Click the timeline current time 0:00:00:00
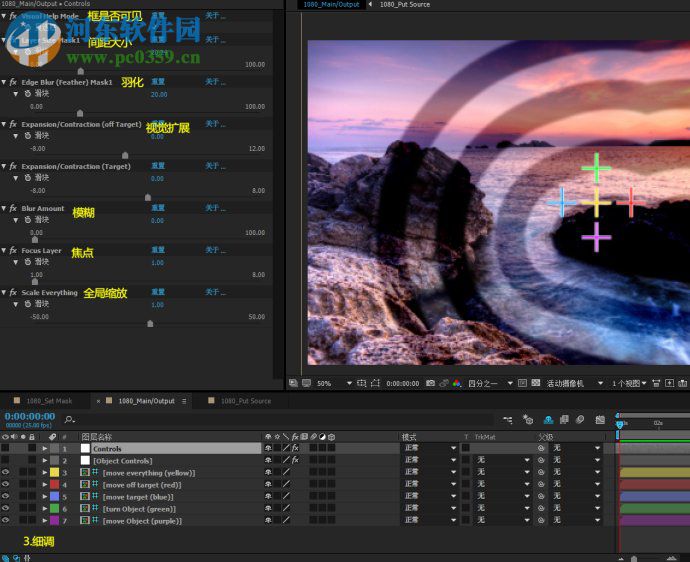Screen dimensions: 690x562 coord(29,416)
